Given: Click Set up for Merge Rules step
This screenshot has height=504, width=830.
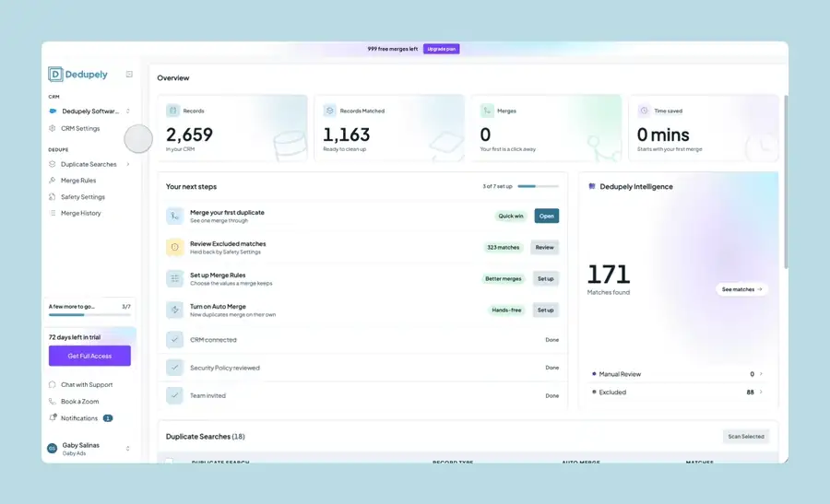Looking at the screenshot, I should 545,278.
